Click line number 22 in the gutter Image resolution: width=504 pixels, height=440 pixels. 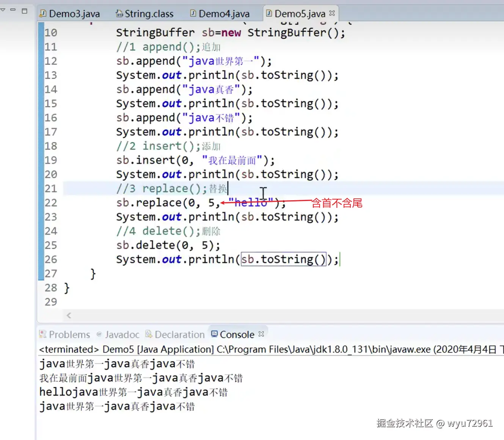(51, 203)
